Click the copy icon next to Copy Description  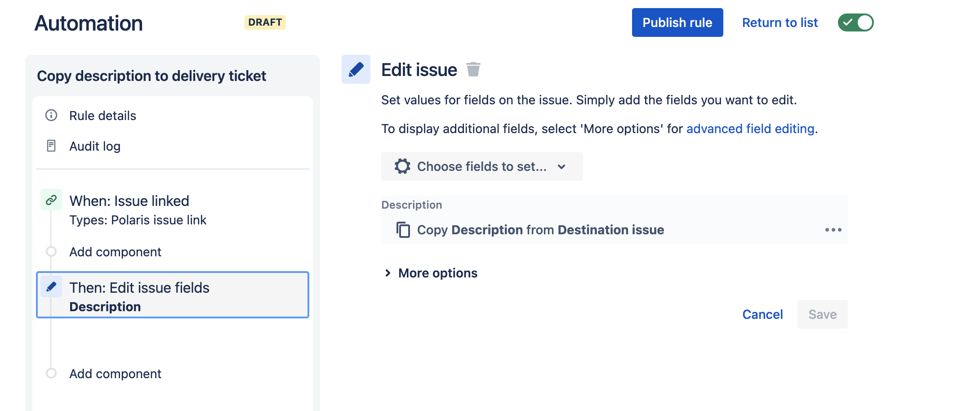click(402, 230)
